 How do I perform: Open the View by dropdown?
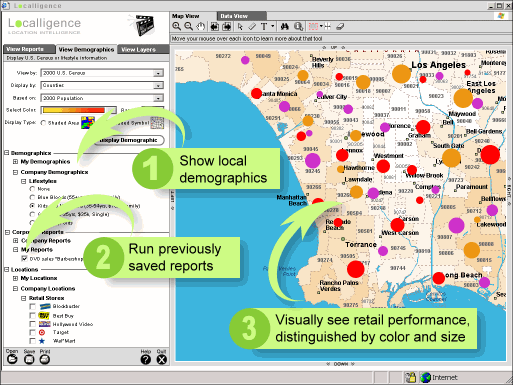(102, 73)
